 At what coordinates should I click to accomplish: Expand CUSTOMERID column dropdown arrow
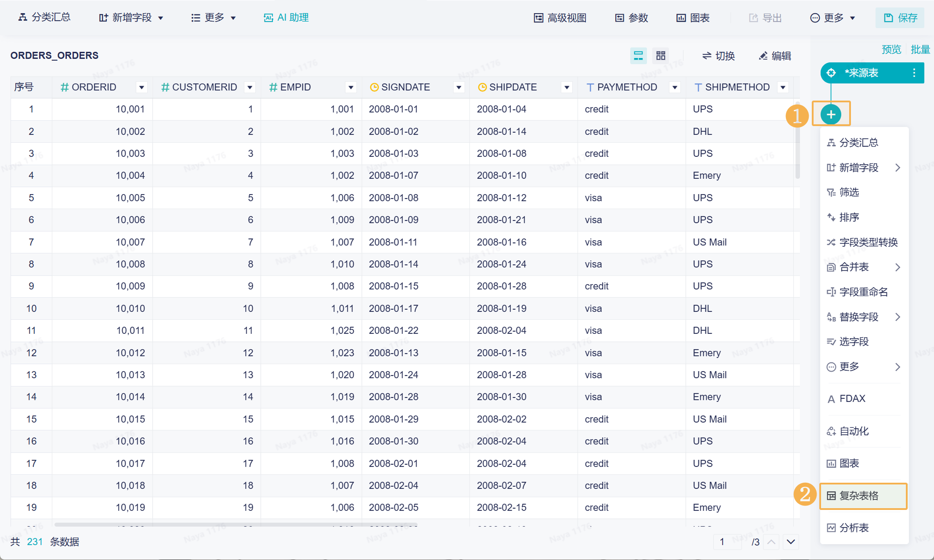(250, 87)
